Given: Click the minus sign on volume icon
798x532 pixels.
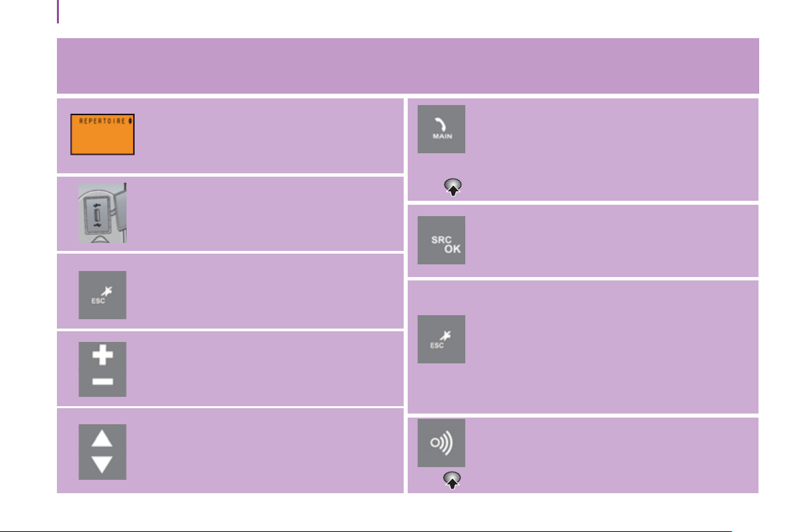Looking at the screenshot, I should coord(102,381).
